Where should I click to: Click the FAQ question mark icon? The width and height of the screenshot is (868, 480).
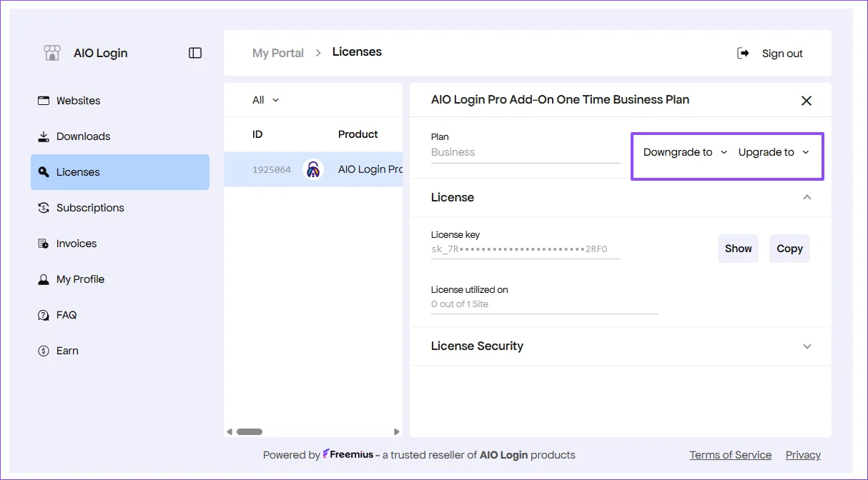click(44, 315)
